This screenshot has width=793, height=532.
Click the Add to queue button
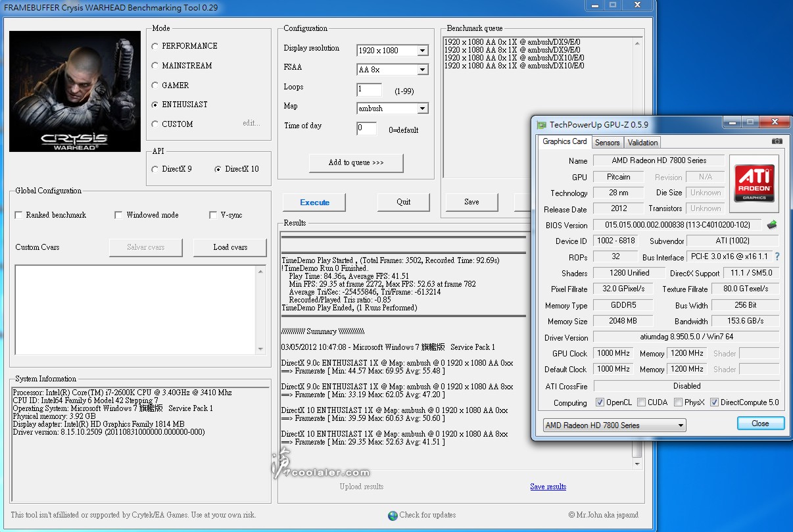(x=356, y=162)
